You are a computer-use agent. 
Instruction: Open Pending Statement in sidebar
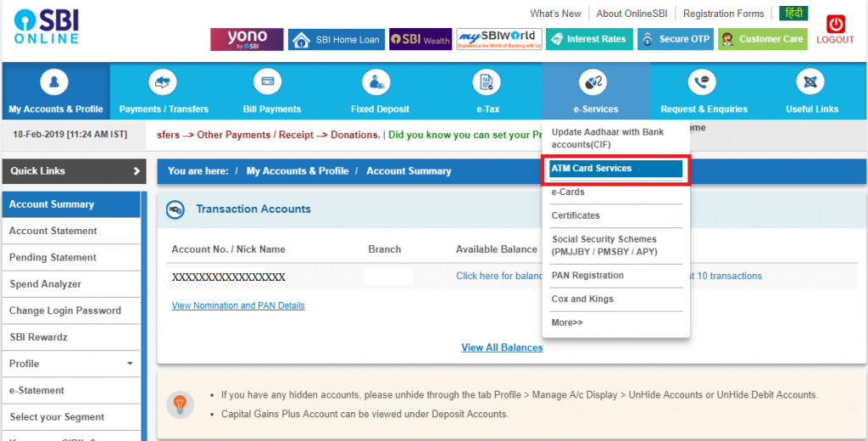(x=72, y=258)
